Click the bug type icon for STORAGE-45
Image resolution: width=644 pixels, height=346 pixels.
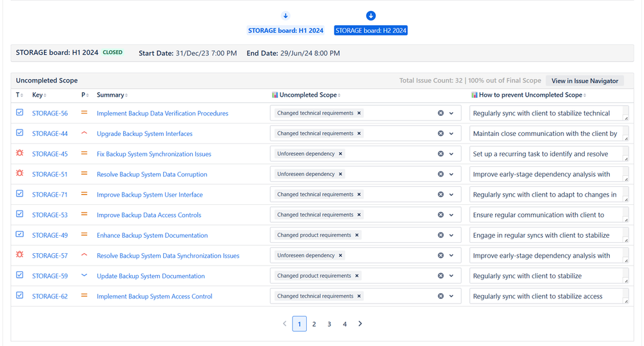click(20, 153)
